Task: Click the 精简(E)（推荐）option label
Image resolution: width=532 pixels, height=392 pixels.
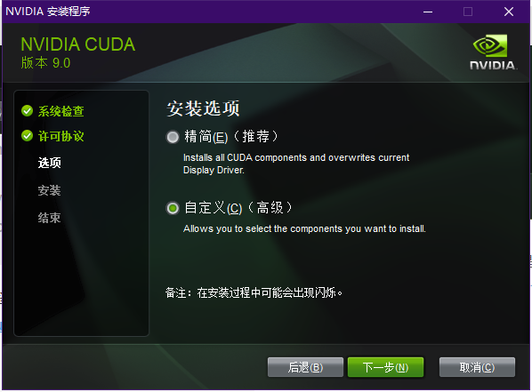Action: (231, 137)
